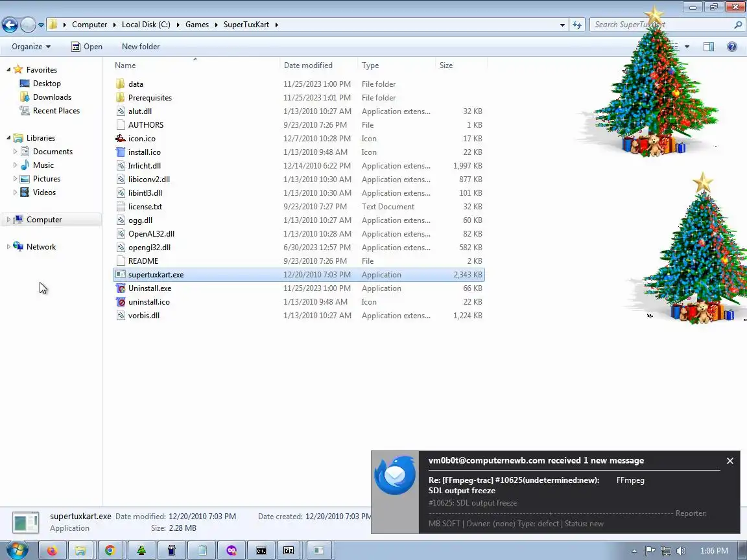Open command prompt taskbar icon
The height and width of the screenshot is (560, 747).
click(x=261, y=550)
